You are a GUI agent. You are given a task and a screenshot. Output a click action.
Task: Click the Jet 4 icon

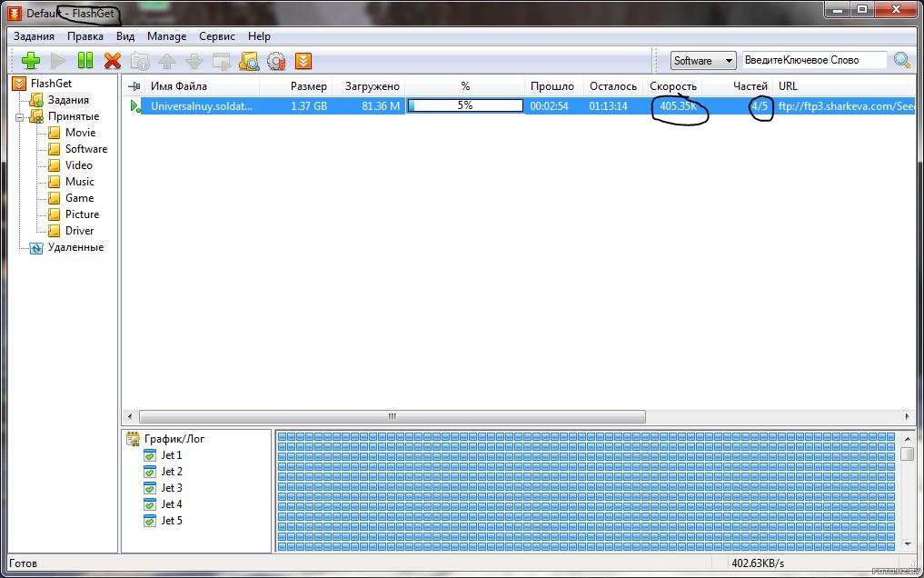click(x=150, y=504)
